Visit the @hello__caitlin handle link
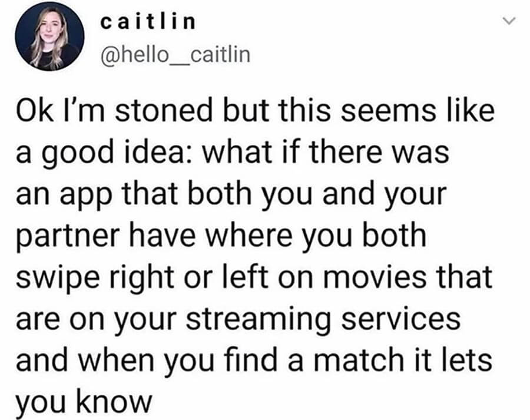The image size is (530, 420). pos(175,55)
